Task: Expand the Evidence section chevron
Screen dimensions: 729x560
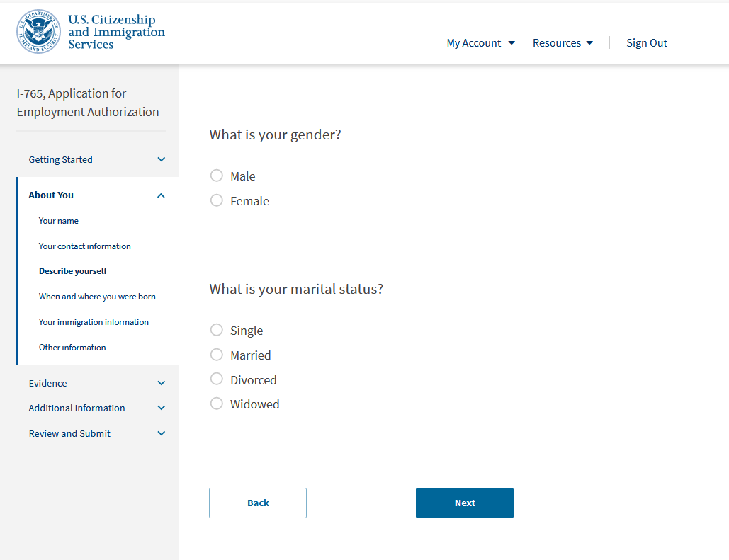Action: 161,383
